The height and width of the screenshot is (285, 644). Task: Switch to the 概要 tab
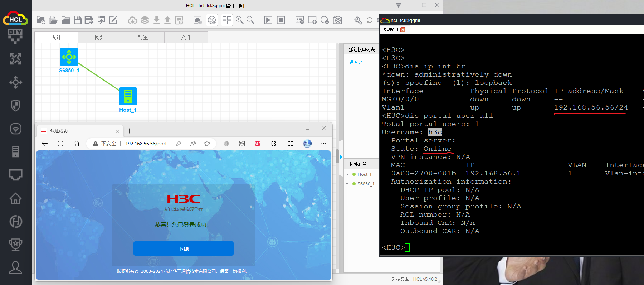(x=99, y=37)
